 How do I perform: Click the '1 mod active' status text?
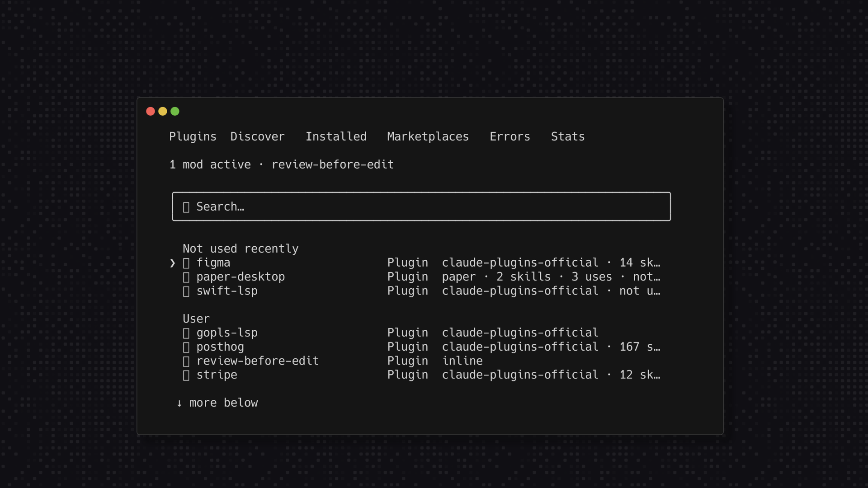210,164
